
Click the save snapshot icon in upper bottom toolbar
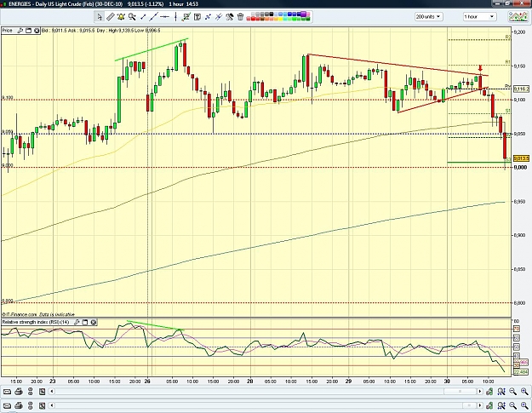[42, 392]
